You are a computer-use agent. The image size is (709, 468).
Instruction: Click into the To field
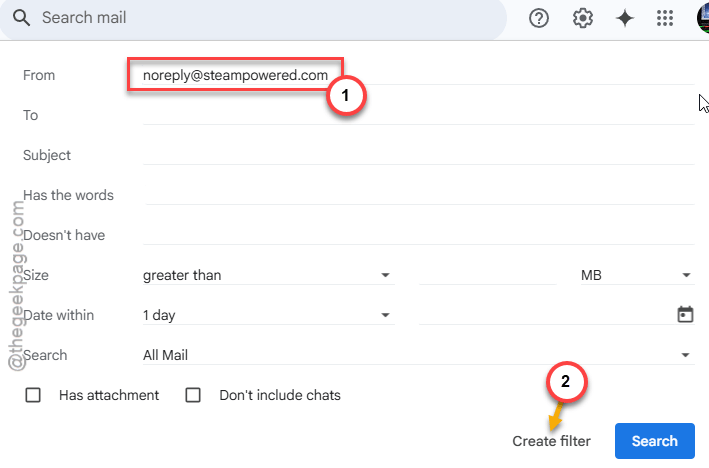tap(418, 115)
